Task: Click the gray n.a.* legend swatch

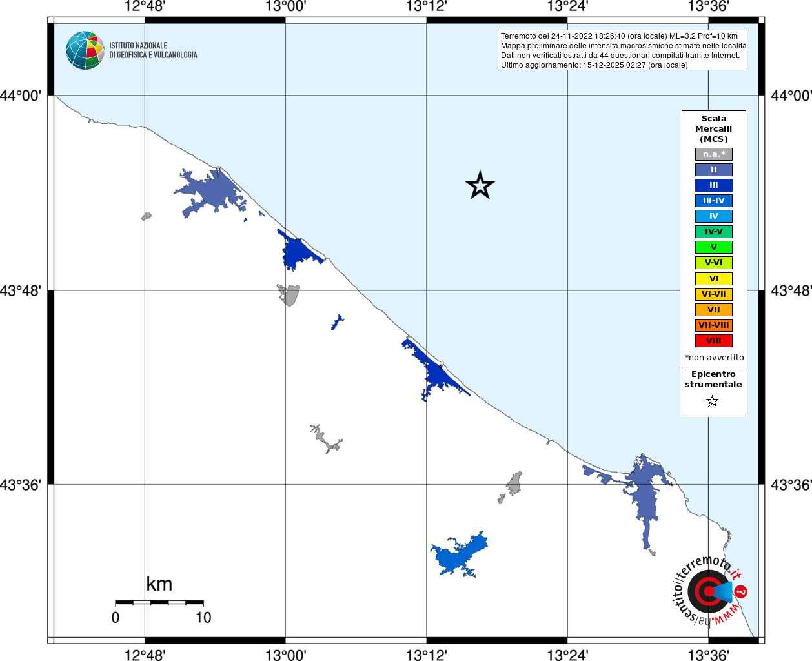Action: 713,154
